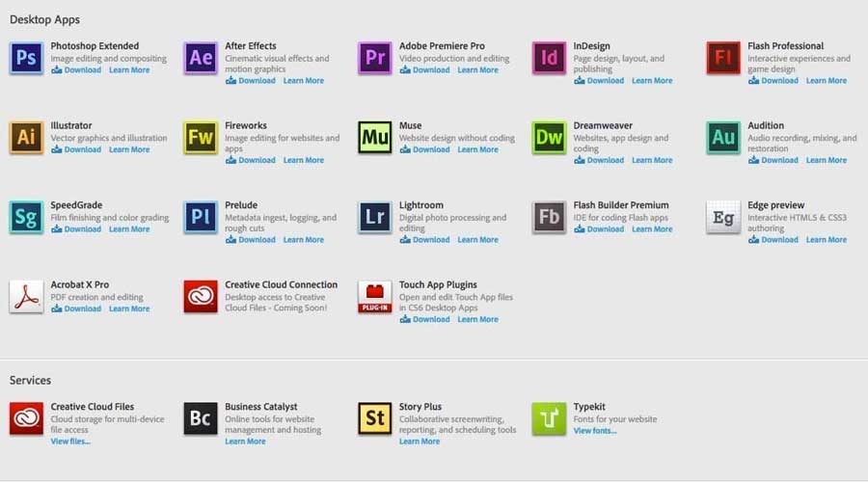Open View files for Creative Cloud Files

pyautogui.click(x=70, y=442)
